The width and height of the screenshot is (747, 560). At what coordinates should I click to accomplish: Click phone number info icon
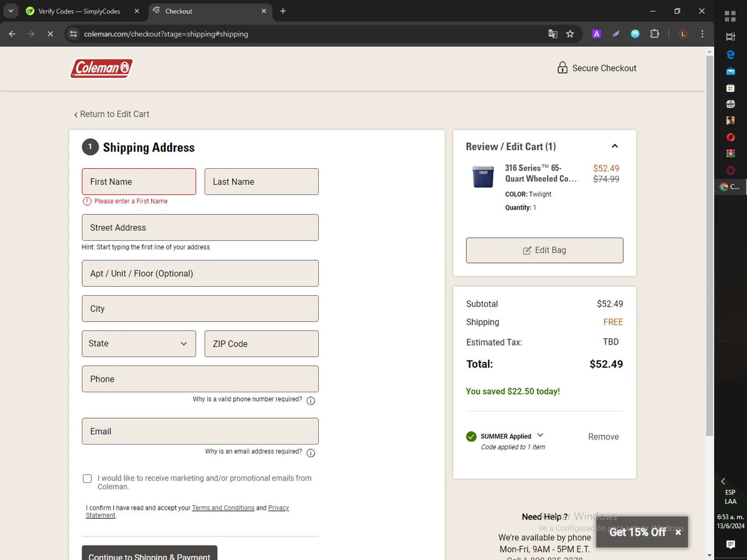[311, 401]
